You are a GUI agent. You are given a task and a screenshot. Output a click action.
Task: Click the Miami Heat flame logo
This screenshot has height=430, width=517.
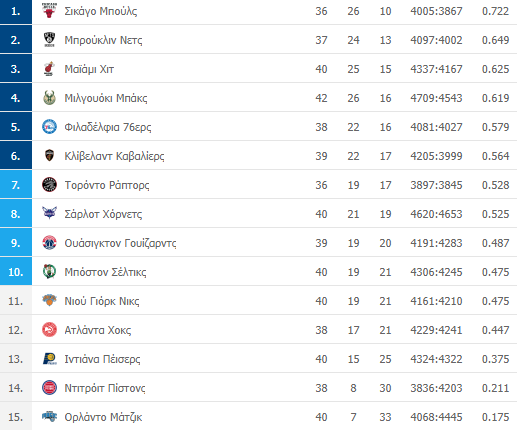click(x=49, y=68)
